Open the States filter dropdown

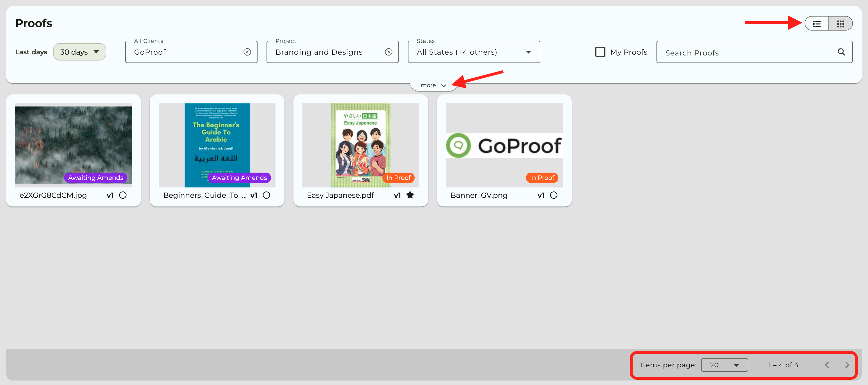pyautogui.click(x=474, y=52)
